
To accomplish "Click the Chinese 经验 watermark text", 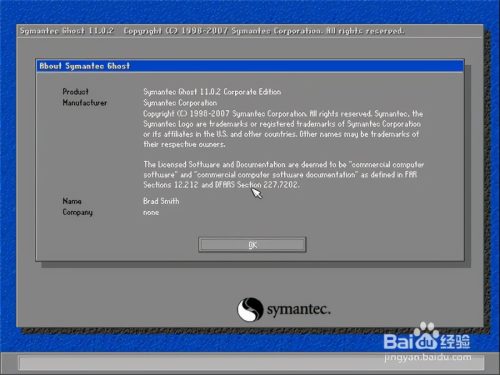I will click(x=455, y=342).
